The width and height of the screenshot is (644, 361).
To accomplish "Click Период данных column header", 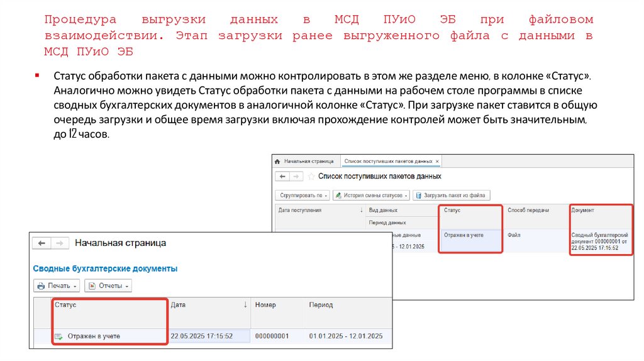I will [401, 223].
